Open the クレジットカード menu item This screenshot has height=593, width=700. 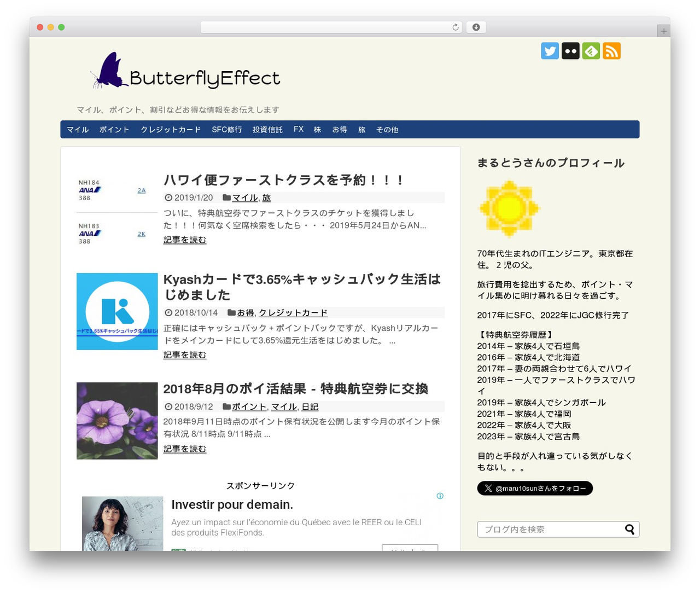171,130
